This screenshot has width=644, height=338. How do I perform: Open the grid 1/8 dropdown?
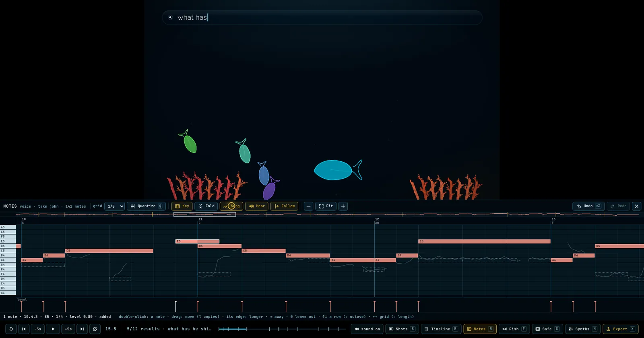[114, 206]
